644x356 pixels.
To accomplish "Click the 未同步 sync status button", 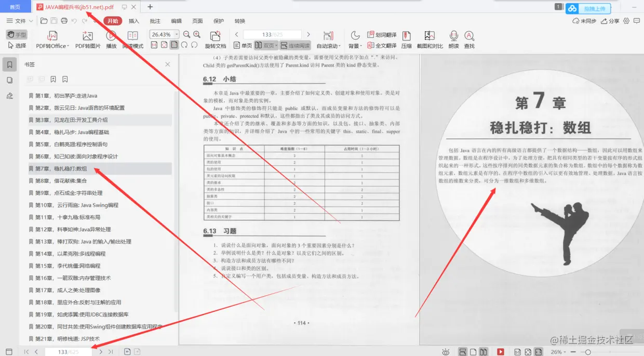I will (x=584, y=21).
